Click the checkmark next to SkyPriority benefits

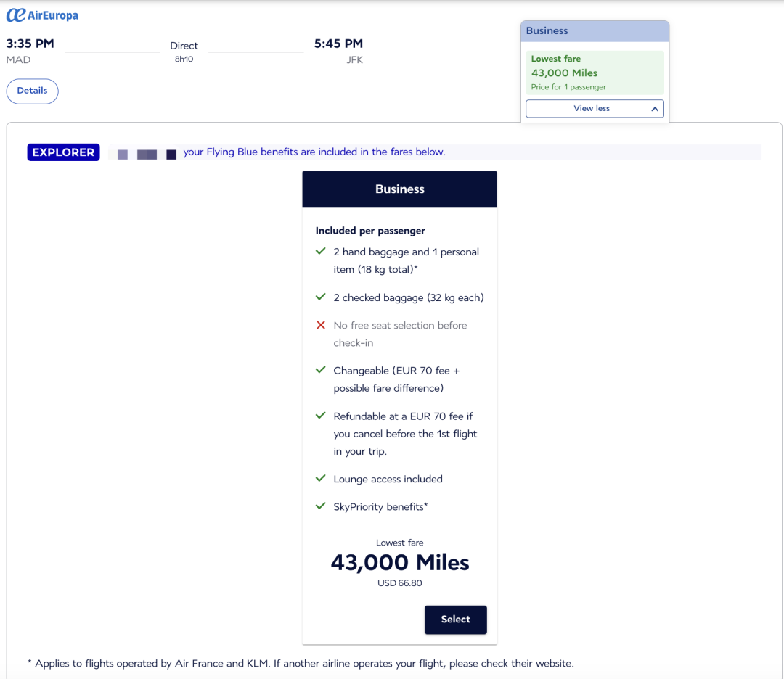[320, 506]
